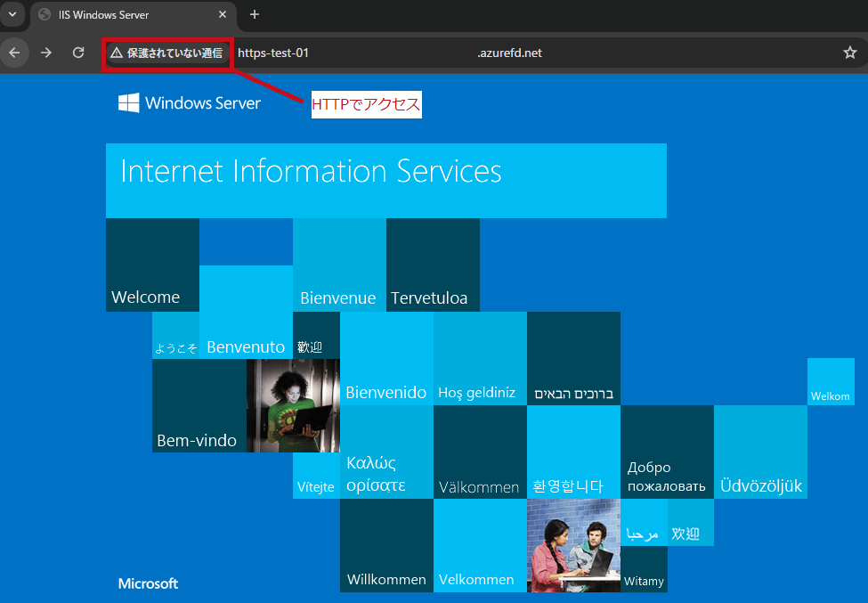
Task: Open the tab search dropdown arrow
Action: [x=12, y=14]
